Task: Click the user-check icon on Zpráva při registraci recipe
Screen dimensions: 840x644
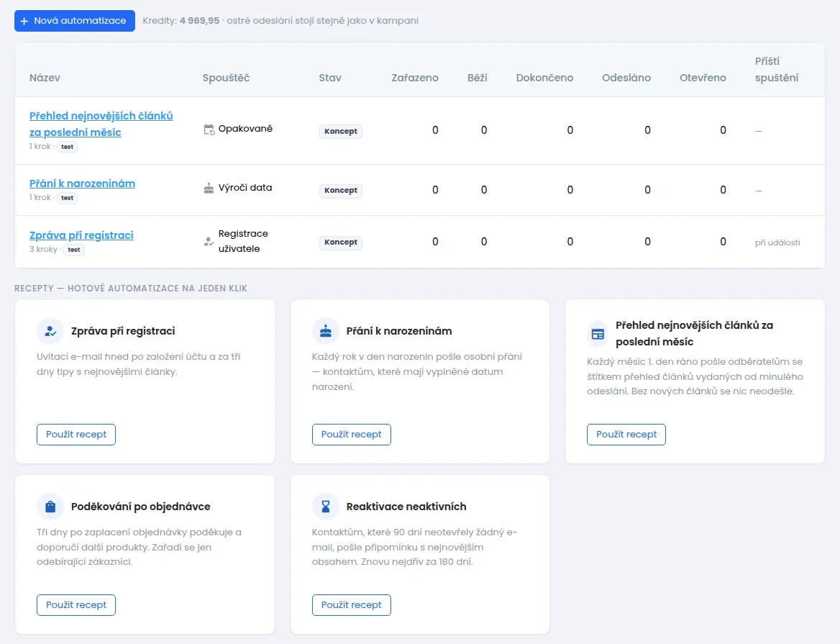Action: (x=50, y=331)
